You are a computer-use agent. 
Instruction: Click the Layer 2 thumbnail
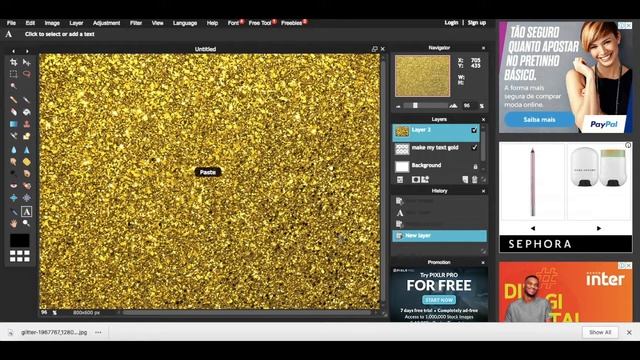402,131
